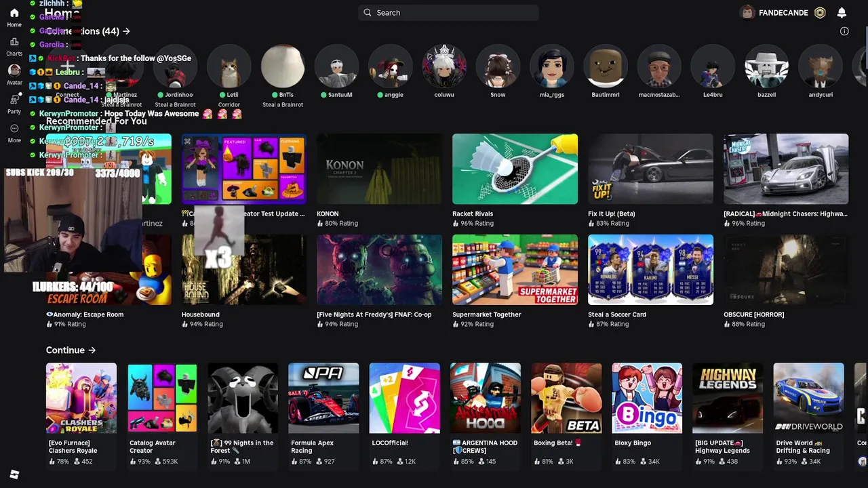Open ARGENTINA HOOD game tile
Viewport: 868px width, 488px height.
[x=486, y=398]
